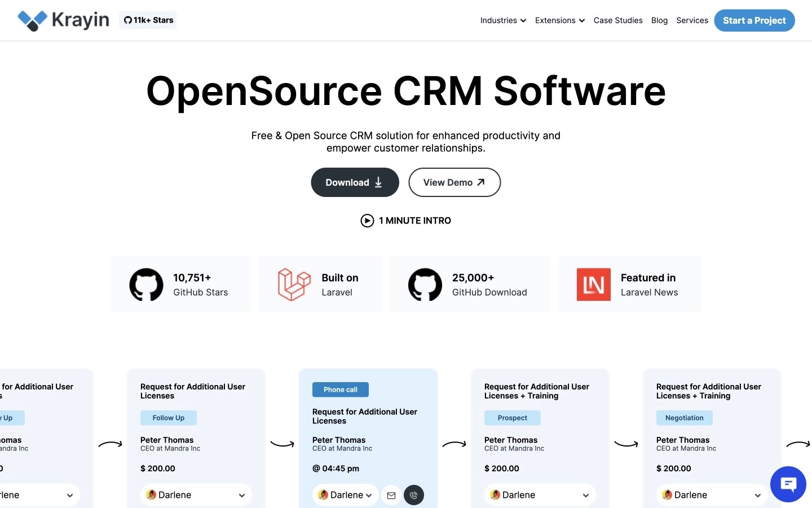812x508 pixels.
Task: Click the Negotiation tag
Action: (x=685, y=418)
